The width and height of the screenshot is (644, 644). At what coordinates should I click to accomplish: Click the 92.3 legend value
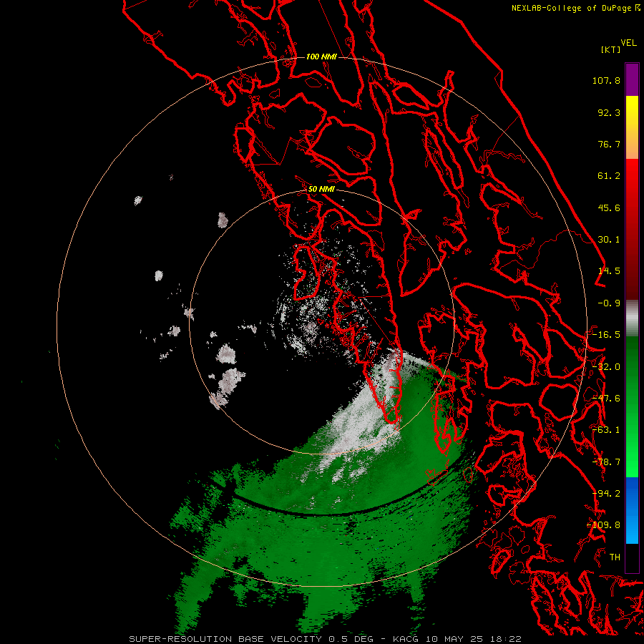point(609,112)
